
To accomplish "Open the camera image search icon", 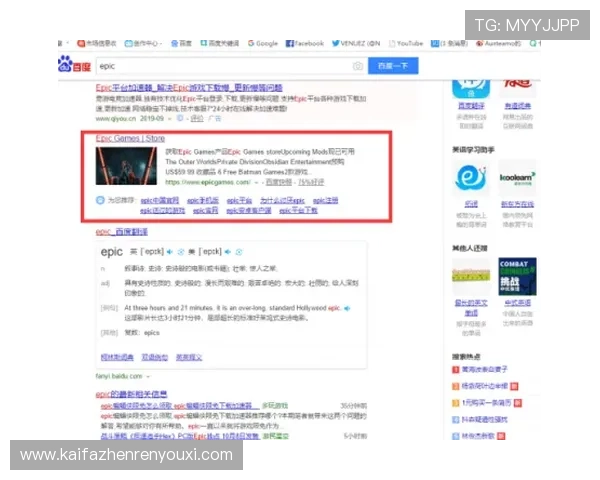I will coord(357,66).
